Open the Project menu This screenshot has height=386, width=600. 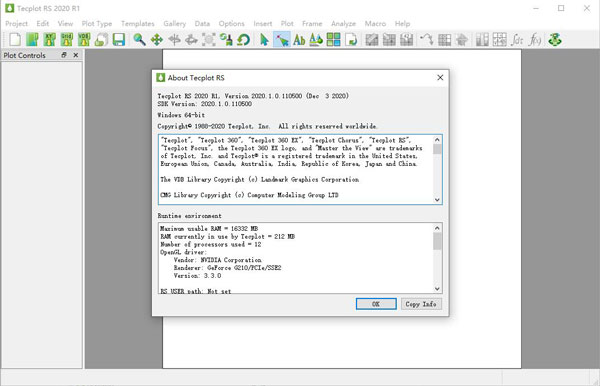tap(16, 24)
